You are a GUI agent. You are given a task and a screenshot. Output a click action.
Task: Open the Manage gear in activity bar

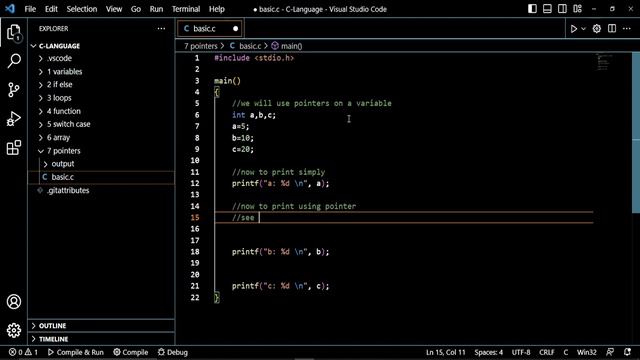14,330
